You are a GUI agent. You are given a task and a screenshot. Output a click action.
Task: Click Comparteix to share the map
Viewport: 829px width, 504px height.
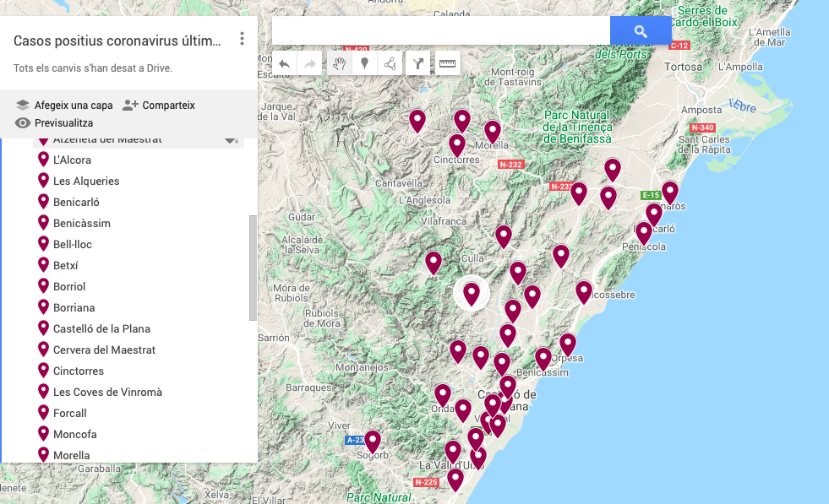point(159,106)
